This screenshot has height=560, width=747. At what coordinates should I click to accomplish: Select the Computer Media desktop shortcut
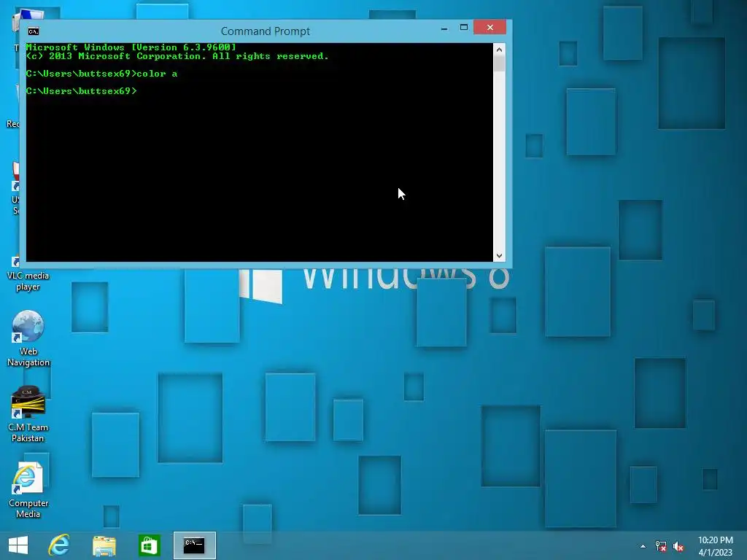[28, 491]
